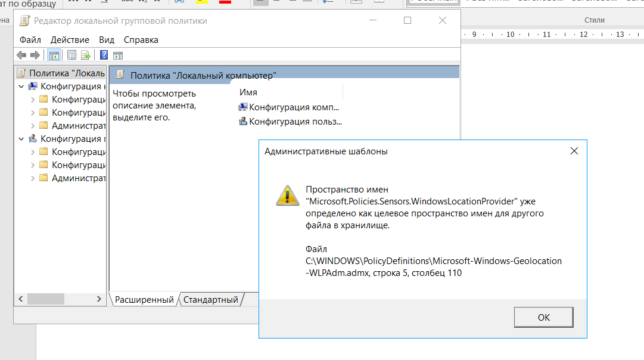The width and height of the screenshot is (644, 360).
Task: Click the tree pane horizontal scrollbar thumb
Action: click(46, 299)
